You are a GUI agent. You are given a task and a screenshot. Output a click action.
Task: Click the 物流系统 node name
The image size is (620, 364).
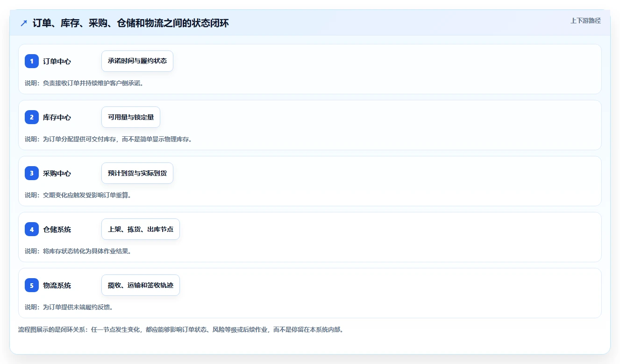click(x=57, y=285)
